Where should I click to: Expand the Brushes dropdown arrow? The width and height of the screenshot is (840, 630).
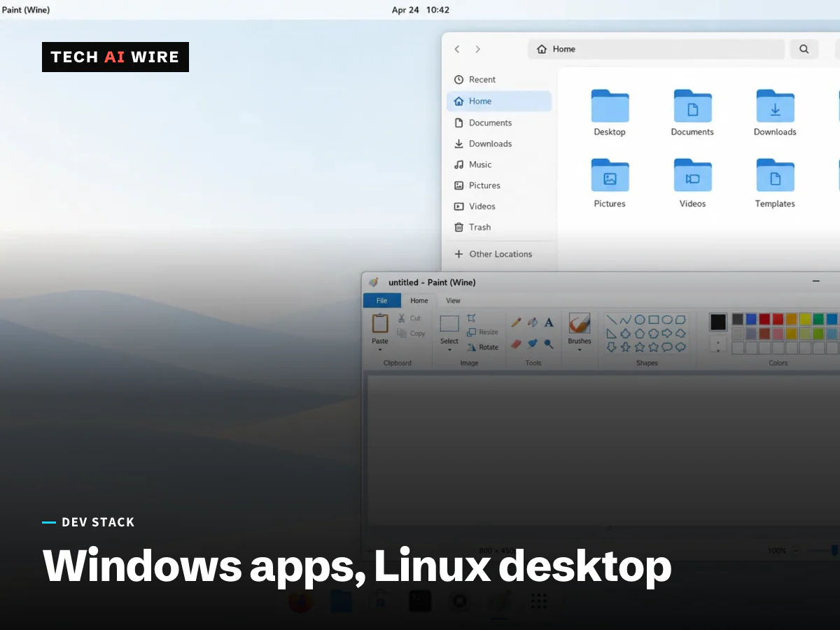pyautogui.click(x=580, y=349)
